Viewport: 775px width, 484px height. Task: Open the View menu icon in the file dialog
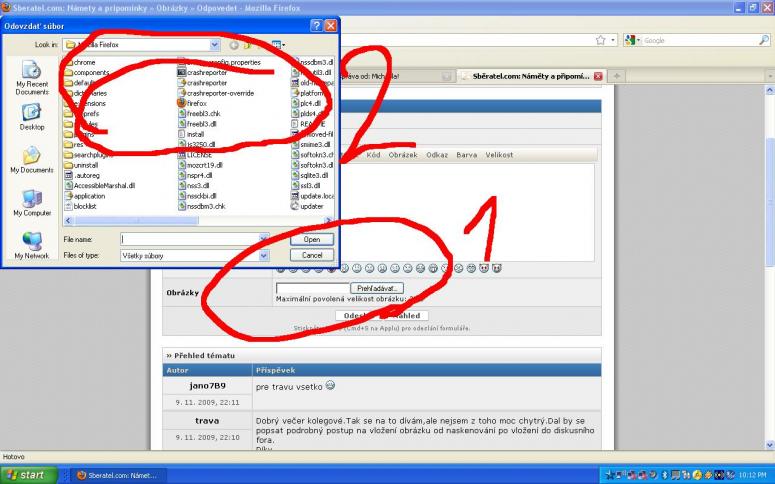point(278,45)
